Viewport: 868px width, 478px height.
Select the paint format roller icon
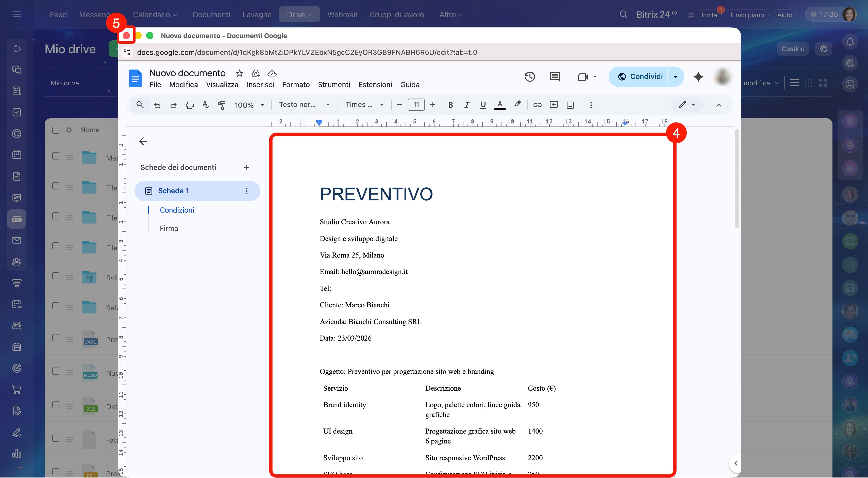(222, 105)
